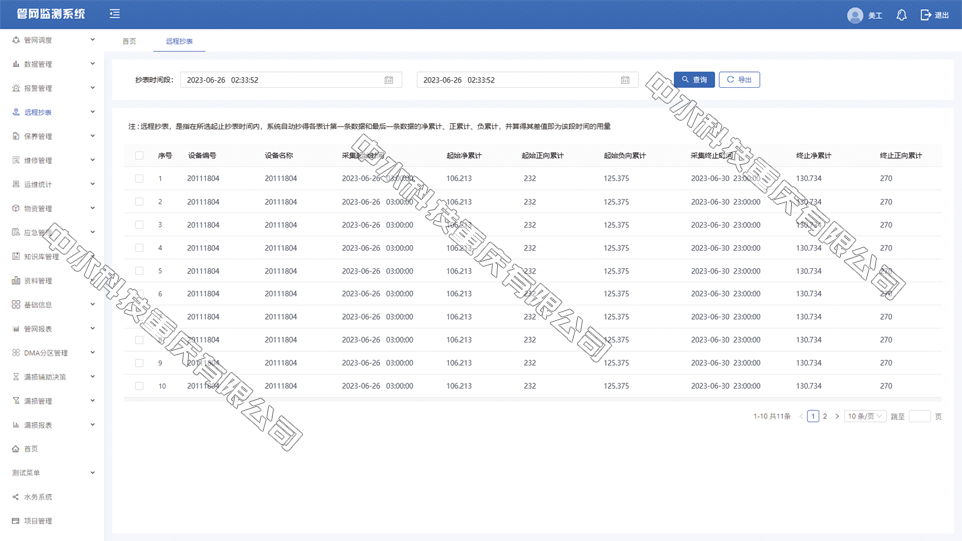Click the 保养管理 sidebar icon
Viewport: 962px width, 541px height.
pyautogui.click(x=16, y=136)
